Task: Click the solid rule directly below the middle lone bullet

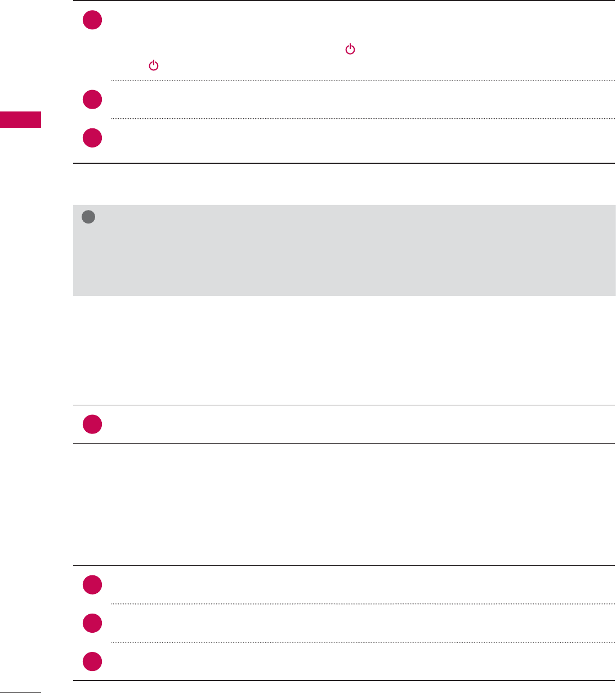Action: [x=344, y=444]
